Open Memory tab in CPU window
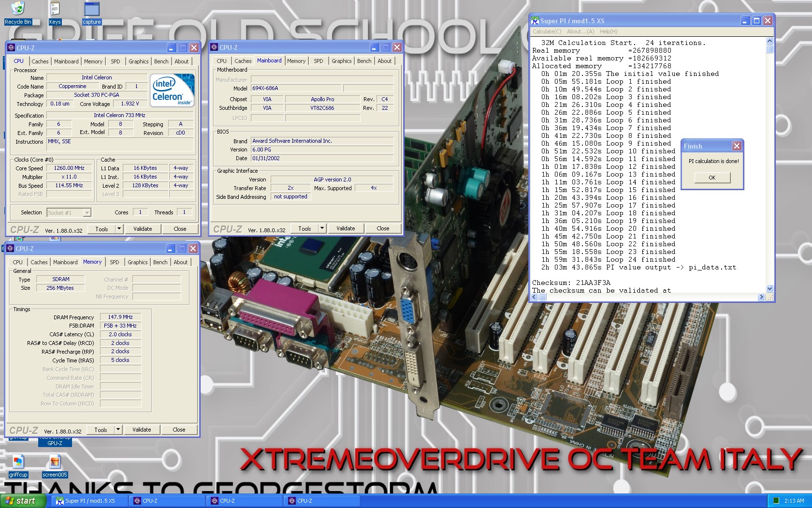Image resolution: width=812 pixels, height=508 pixels. click(x=93, y=61)
